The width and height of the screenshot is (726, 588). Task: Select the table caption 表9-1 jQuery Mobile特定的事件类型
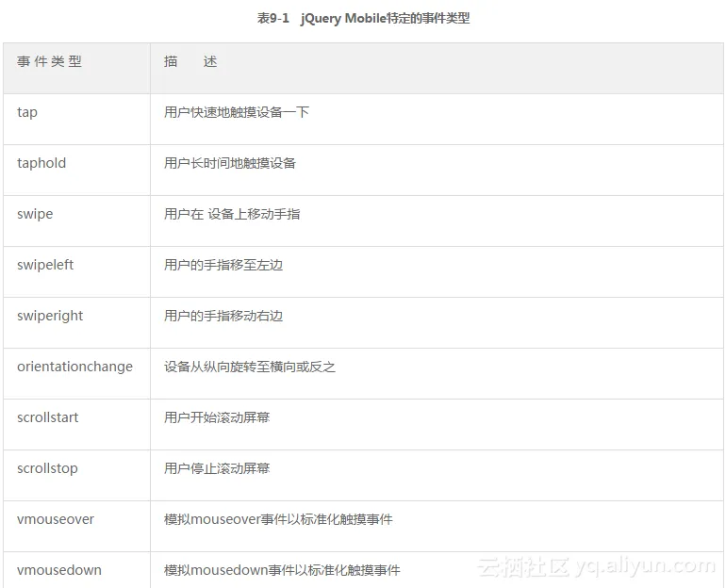point(363,19)
